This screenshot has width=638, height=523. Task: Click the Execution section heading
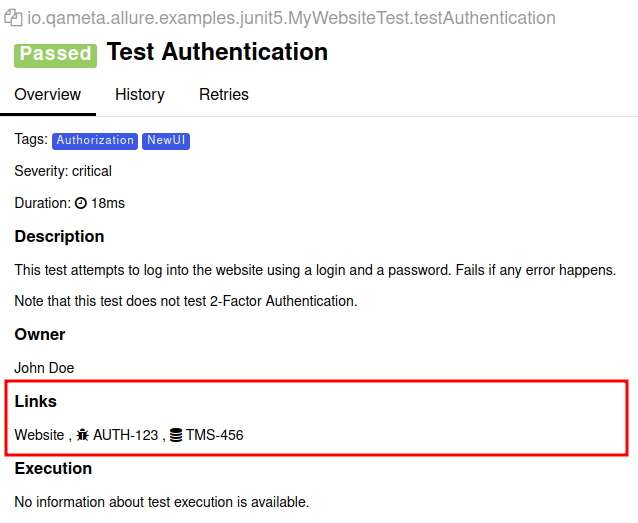pyautogui.click(x=53, y=468)
